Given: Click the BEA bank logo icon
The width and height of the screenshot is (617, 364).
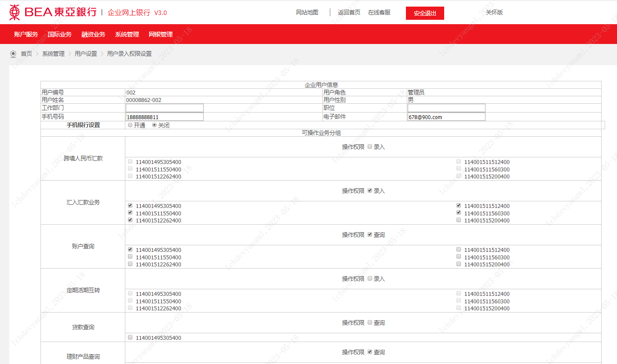Looking at the screenshot, I should point(15,12).
